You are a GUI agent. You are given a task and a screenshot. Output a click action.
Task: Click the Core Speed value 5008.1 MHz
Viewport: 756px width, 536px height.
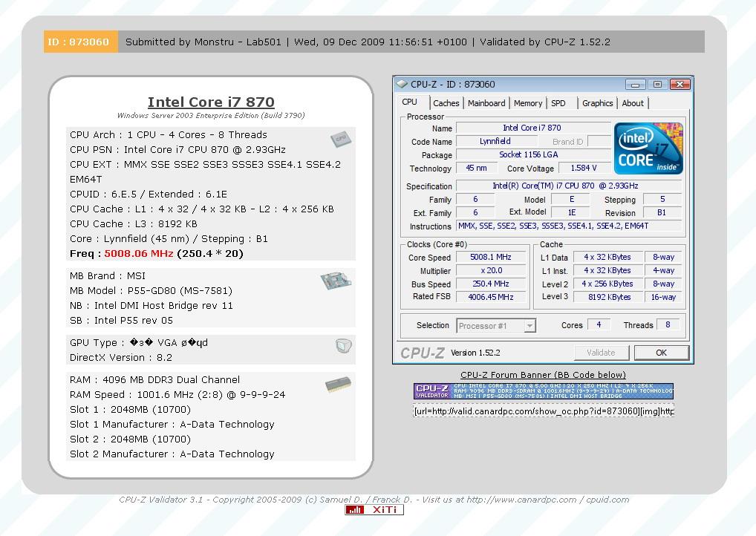pos(491,258)
